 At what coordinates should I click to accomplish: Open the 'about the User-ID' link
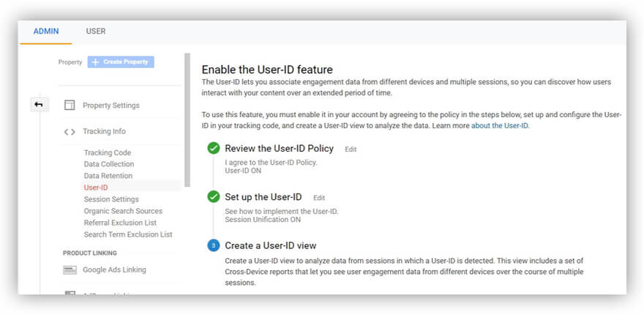click(x=499, y=126)
